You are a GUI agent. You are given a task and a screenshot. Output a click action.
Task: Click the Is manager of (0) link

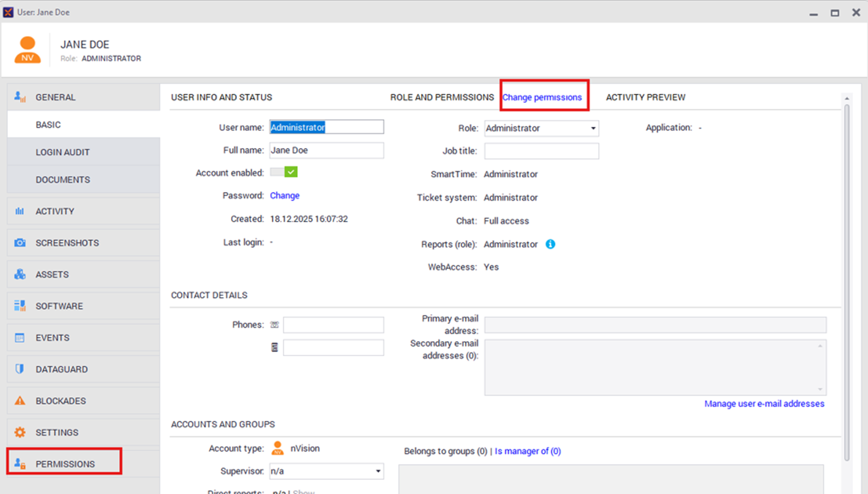tap(527, 451)
